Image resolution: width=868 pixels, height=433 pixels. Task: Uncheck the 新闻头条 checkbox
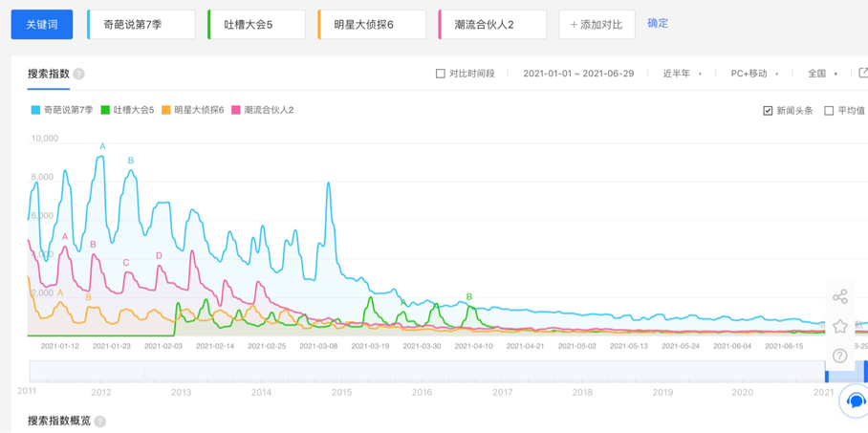[768, 111]
